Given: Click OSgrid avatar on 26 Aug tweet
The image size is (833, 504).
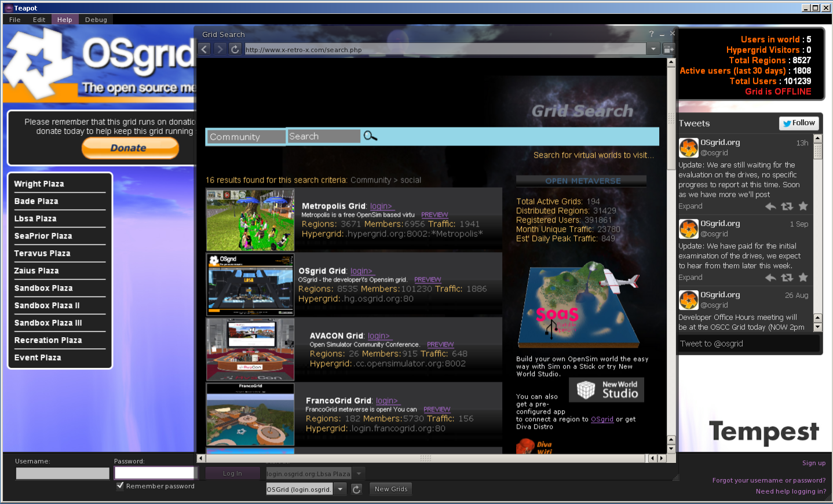Looking at the screenshot, I should 689,300.
